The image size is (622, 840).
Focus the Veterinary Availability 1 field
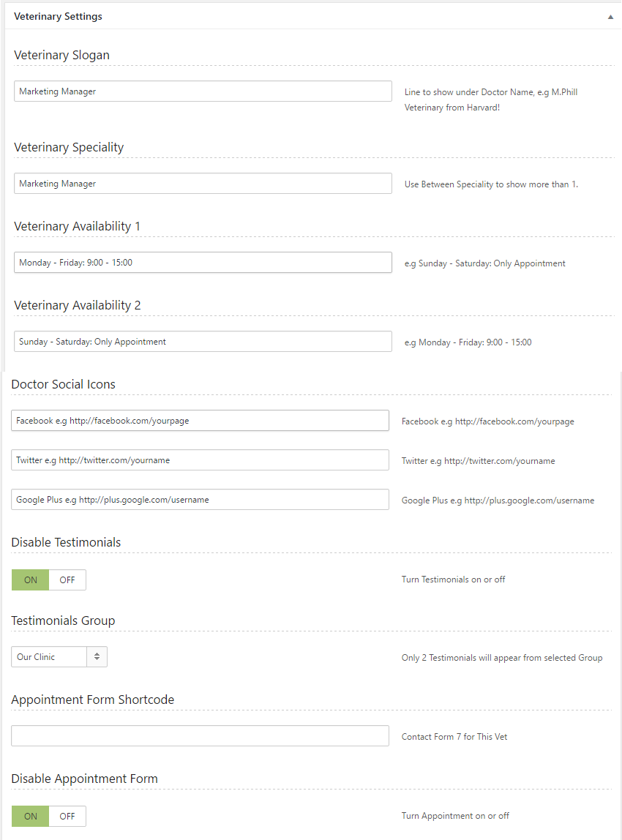203,263
